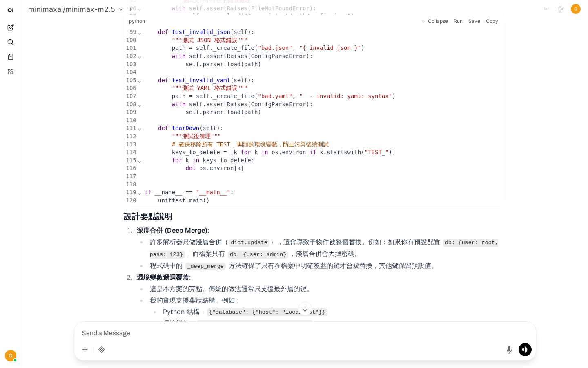This screenshot has width=588, height=368.
Task: Click the microphone dictation icon
Action: pyautogui.click(x=509, y=350)
